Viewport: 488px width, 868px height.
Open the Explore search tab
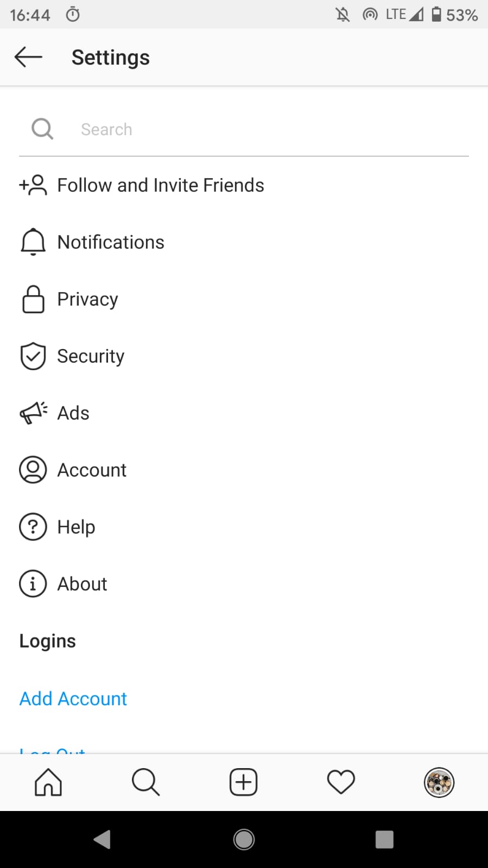tap(145, 782)
